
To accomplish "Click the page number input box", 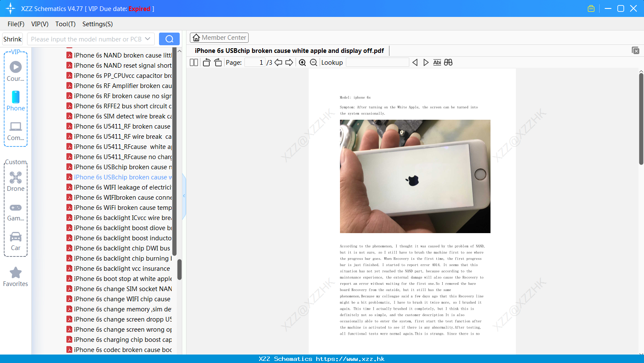I will (x=255, y=63).
